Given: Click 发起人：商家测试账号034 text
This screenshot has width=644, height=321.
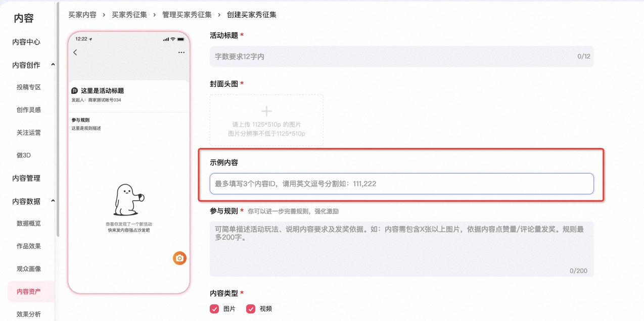Looking at the screenshot, I should [x=96, y=100].
